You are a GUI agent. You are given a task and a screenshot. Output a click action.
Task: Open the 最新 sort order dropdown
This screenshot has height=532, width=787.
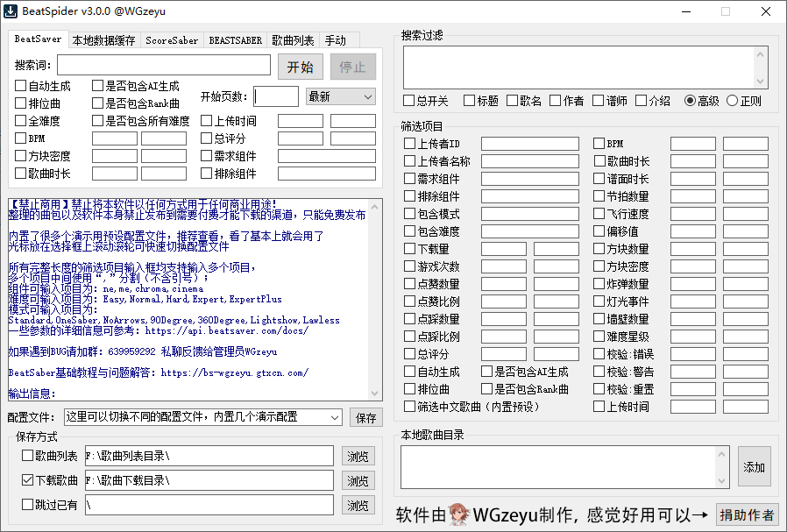(340, 96)
